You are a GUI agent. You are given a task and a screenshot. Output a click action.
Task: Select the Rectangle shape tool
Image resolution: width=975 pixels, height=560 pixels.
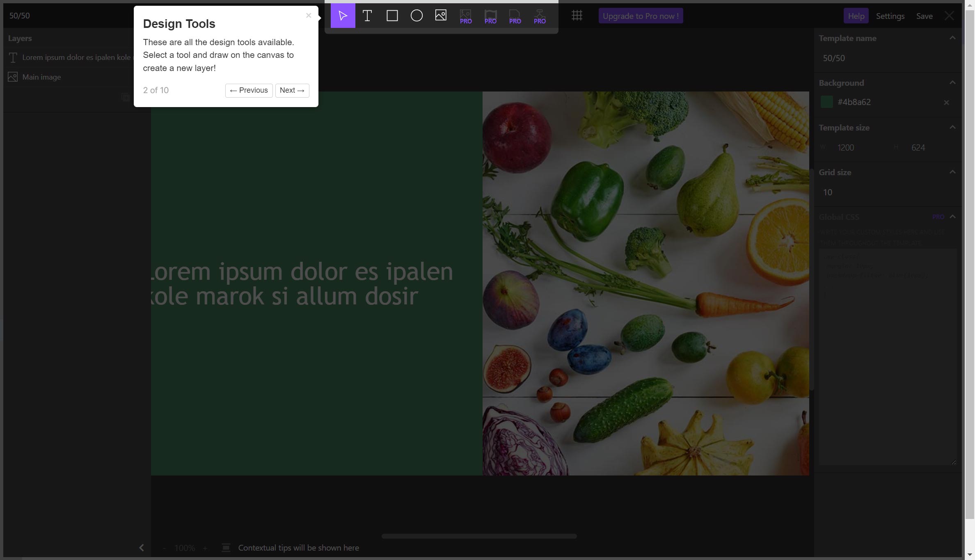(392, 16)
